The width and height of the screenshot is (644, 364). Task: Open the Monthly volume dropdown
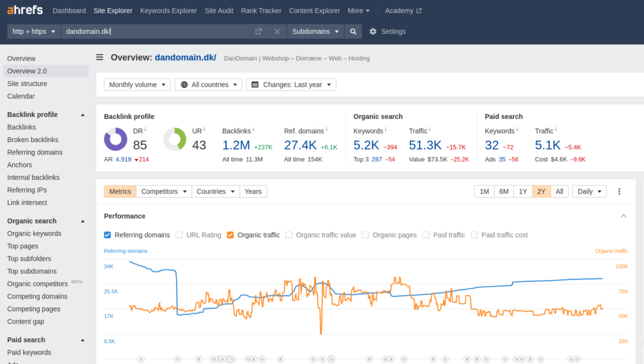[x=137, y=84]
